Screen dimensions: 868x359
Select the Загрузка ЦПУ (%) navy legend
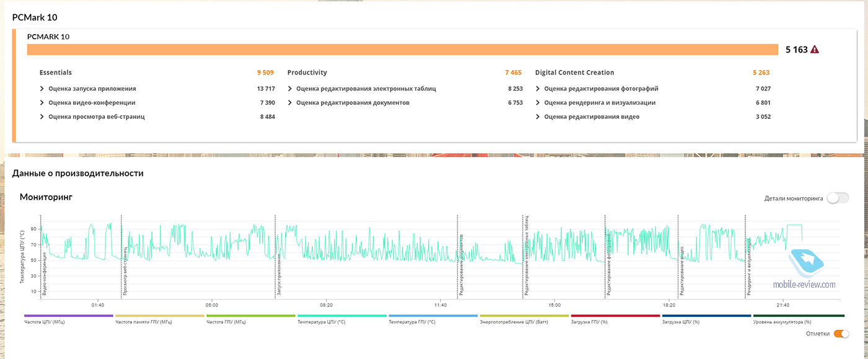coord(707,319)
